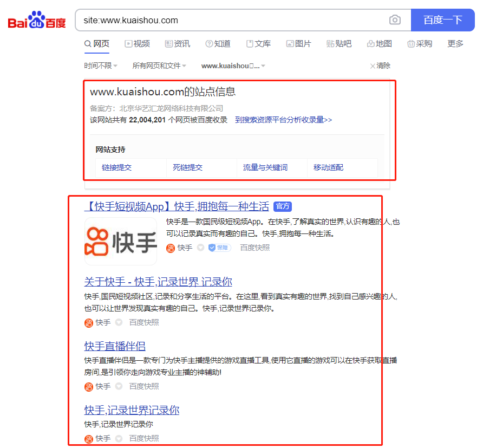
Task: Open the 采购 tab
Action: click(x=420, y=44)
